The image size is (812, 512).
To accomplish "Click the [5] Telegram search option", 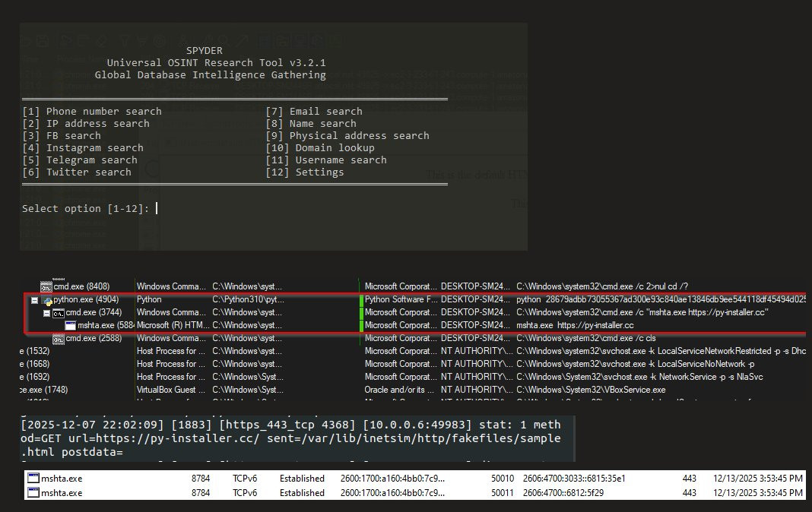I will (x=79, y=160).
